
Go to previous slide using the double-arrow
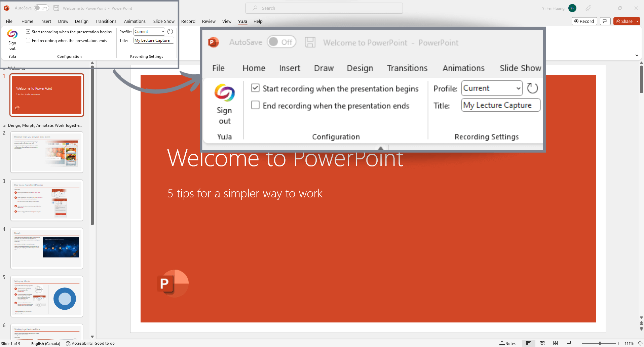point(641,323)
